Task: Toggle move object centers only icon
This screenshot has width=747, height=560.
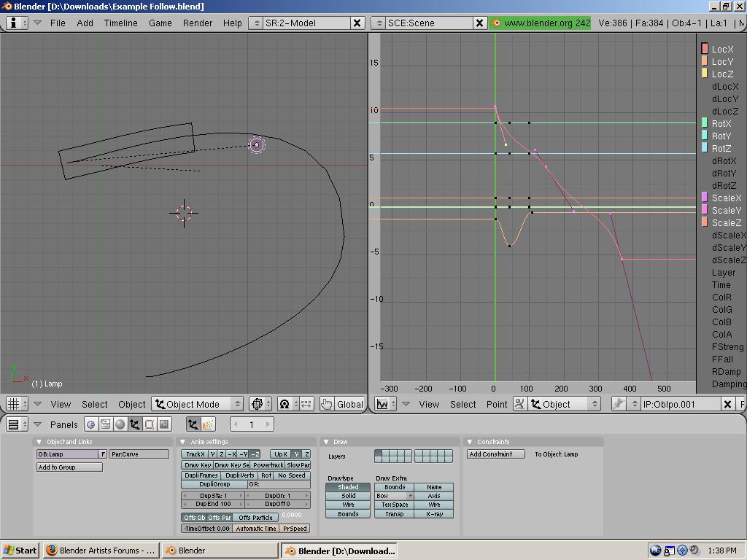Action: (x=306, y=404)
